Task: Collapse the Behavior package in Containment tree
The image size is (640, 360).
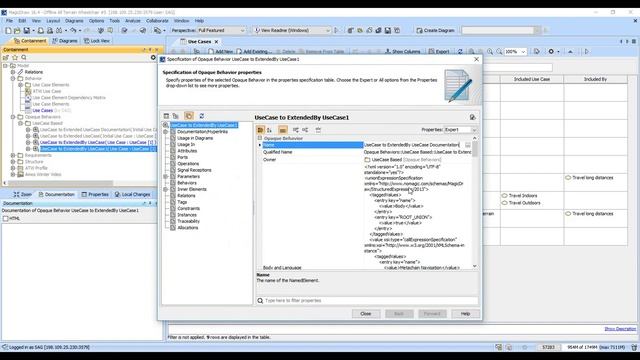Action: tap(13, 78)
